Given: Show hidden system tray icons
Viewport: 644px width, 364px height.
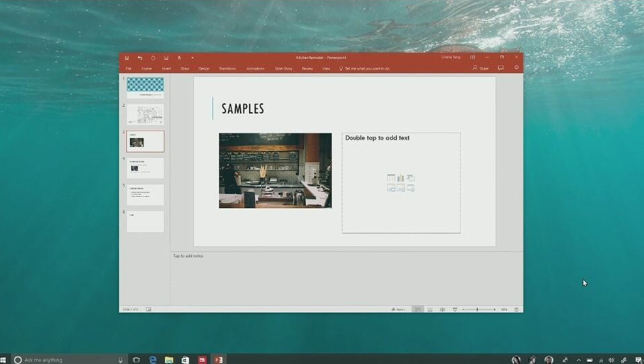Looking at the screenshot, I should [579, 360].
